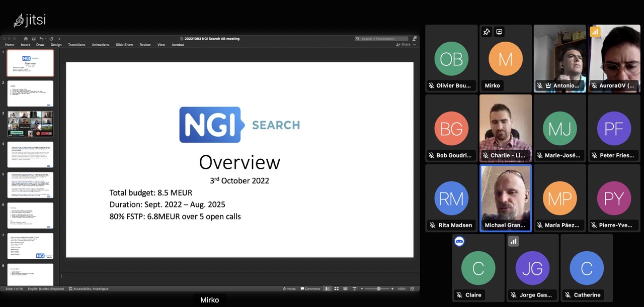644x307 pixels.
Task: Click the screen share icon on Mirko tile
Action: pyautogui.click(x=499, y=32)
